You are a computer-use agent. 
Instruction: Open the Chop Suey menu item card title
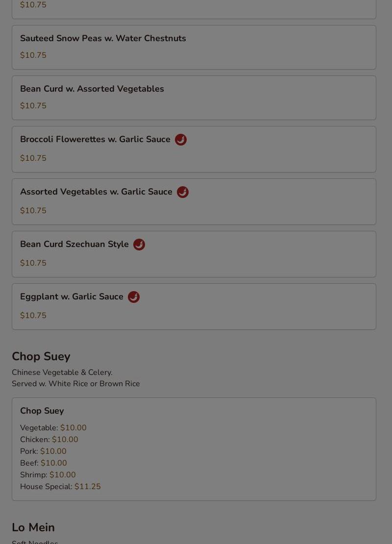click(42, 411)
